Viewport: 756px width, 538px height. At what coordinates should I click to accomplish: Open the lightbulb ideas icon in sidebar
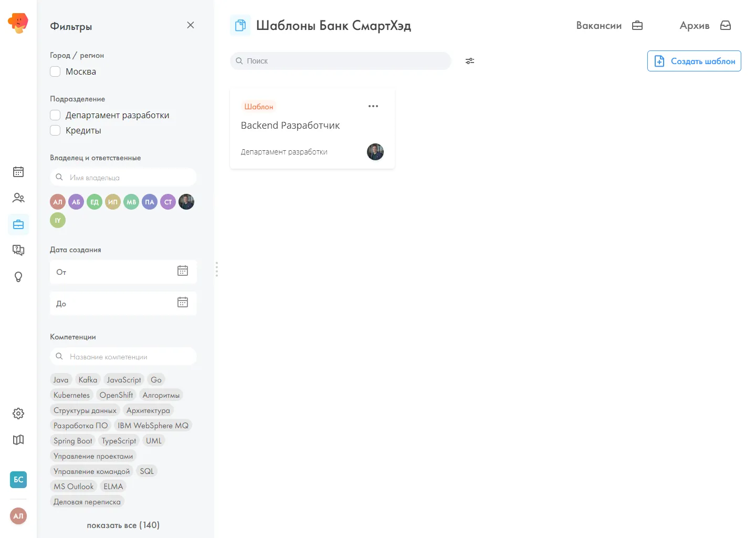(18, 277)
